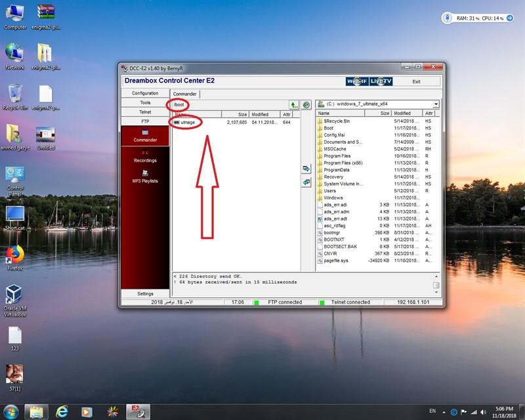Show hidden system tray icons
Image resolution: width=525 pixels, height=420 pixels.
(x=444, y=412)
